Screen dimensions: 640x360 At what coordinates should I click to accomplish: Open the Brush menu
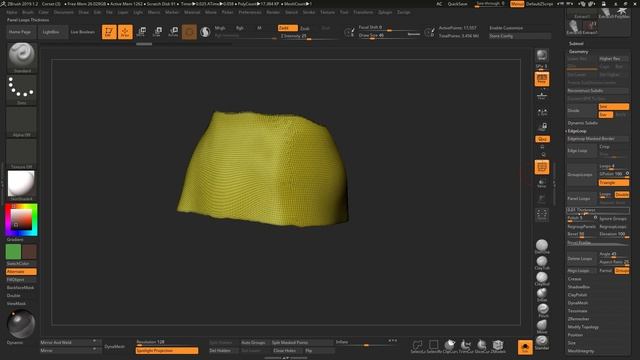(x=28, y=12)
